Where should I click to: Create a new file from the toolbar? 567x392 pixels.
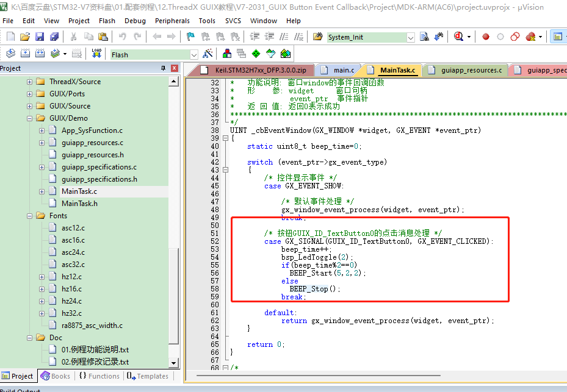pyautogui.click(x=10, y=37)
